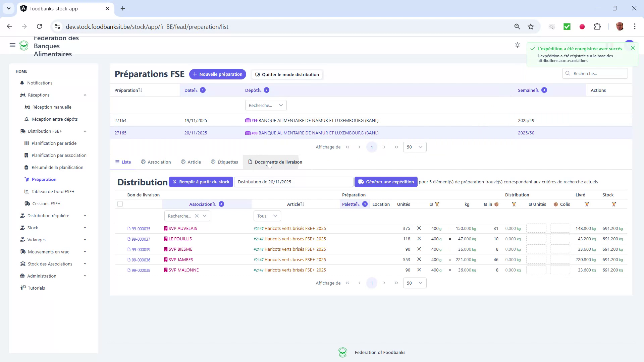Toggle the select-all checkbox in the Distribution table

click(120, 204)
